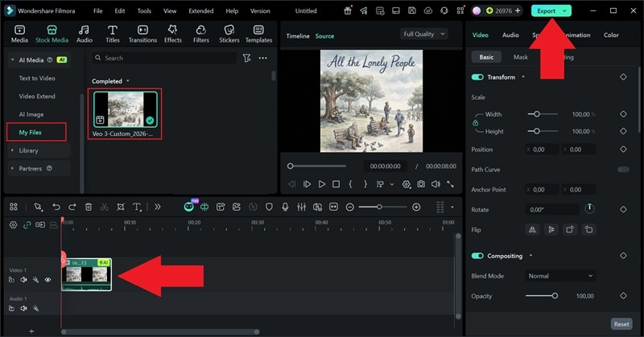Click the Undo icon in timeline toolbar
The height and width of the screenshot is (337, 644).
[x=56, y=207]
